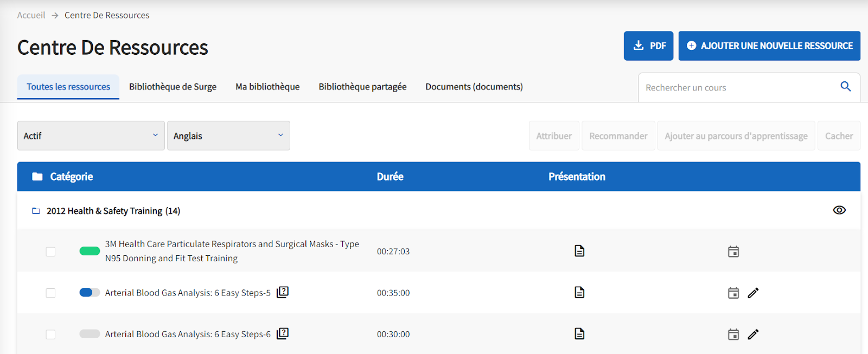Open the Actif status dropdown
The width and height of the screenshot is (868, 354).
point(91,136)
